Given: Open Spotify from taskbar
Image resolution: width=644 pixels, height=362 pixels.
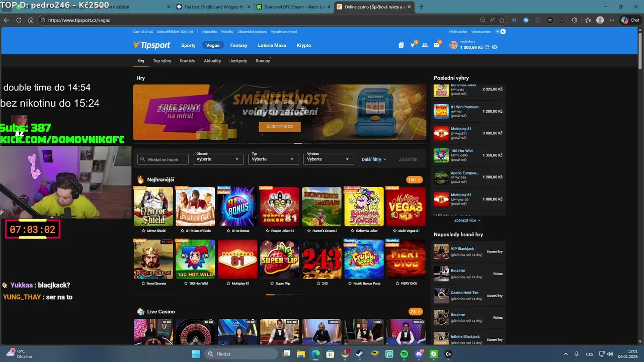Looking at the screenshot, I should coord(404,354).
